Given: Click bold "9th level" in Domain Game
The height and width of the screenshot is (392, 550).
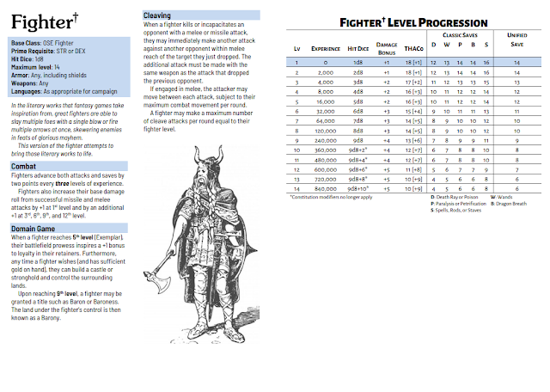Looking at the screenshot, I should [x=67, y=294].
